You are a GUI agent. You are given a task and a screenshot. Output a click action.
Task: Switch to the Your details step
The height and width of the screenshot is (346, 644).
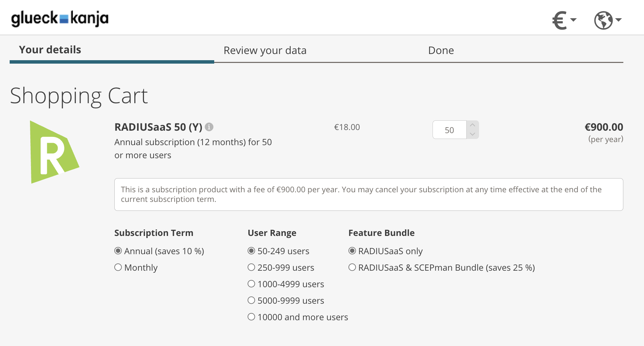coord(50,50)
